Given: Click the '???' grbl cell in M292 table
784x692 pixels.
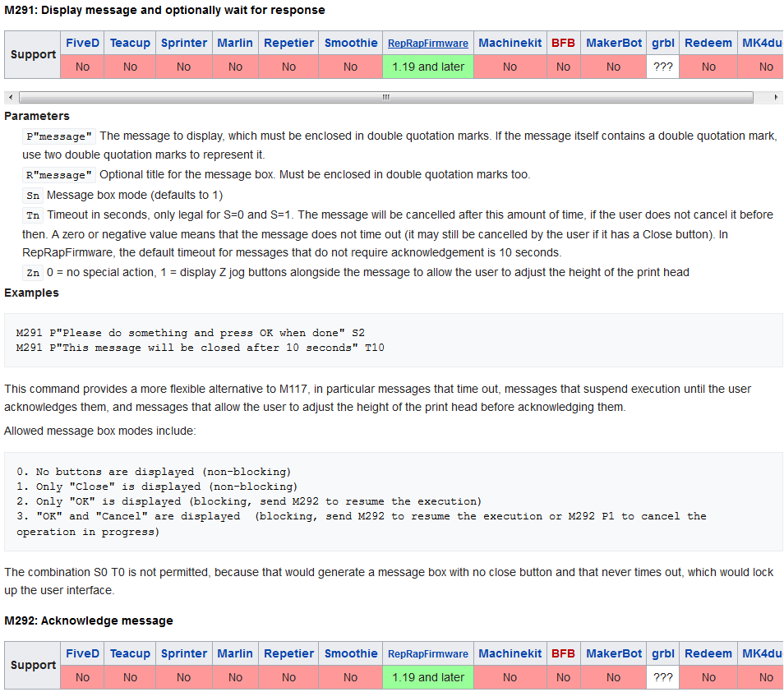Looking at the screenshot, I should click(663, 677).
